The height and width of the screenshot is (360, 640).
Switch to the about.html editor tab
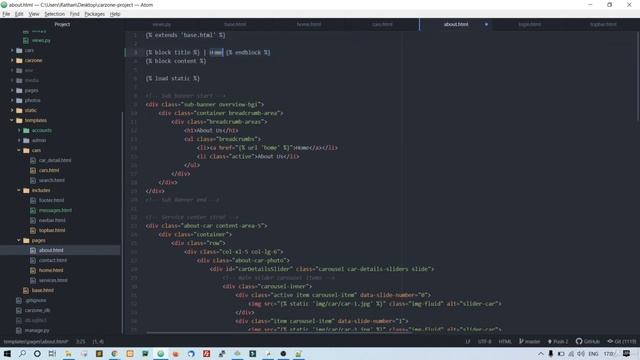point(456,24)
